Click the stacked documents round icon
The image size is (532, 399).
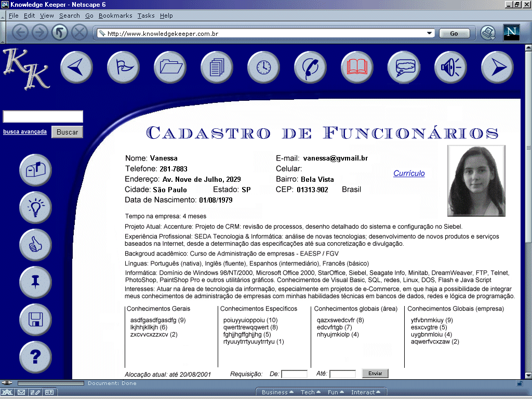tap(217, 67)
